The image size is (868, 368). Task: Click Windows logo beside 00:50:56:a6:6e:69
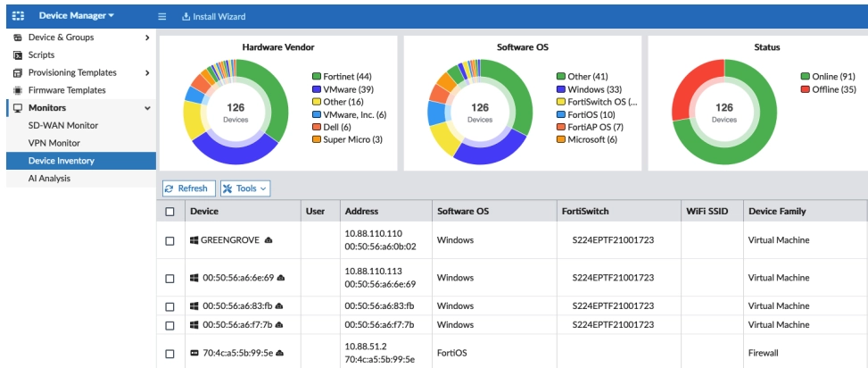[x=194, y=277]
